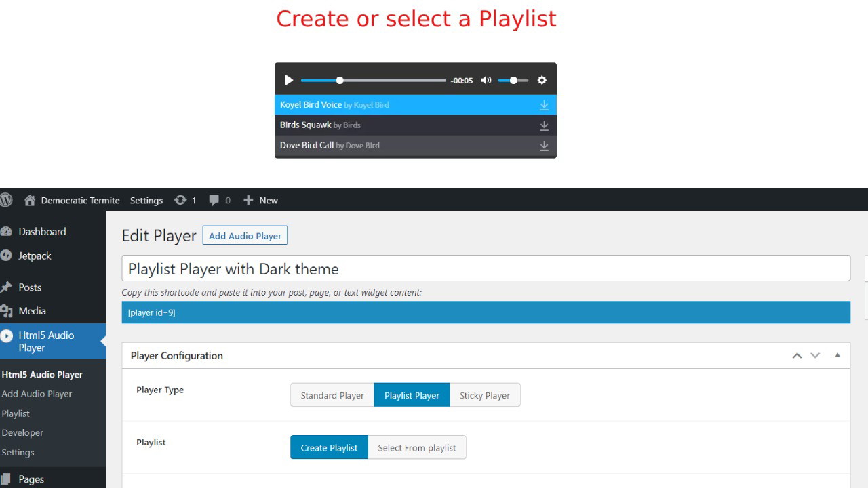Select Sticky Player type

point(484,395)
